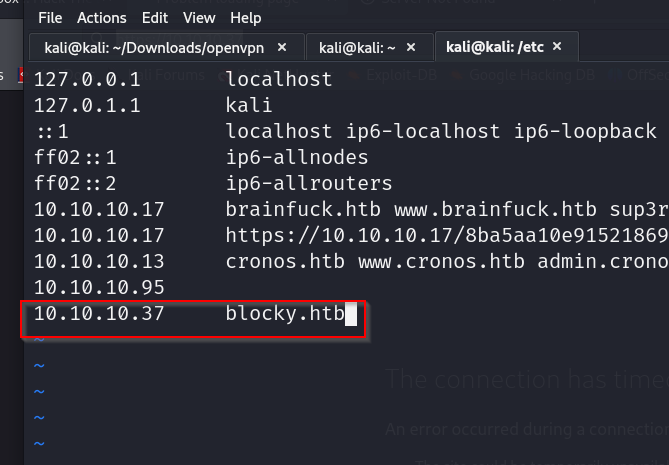
Task: Open the View menu
Action: [199, 18]
